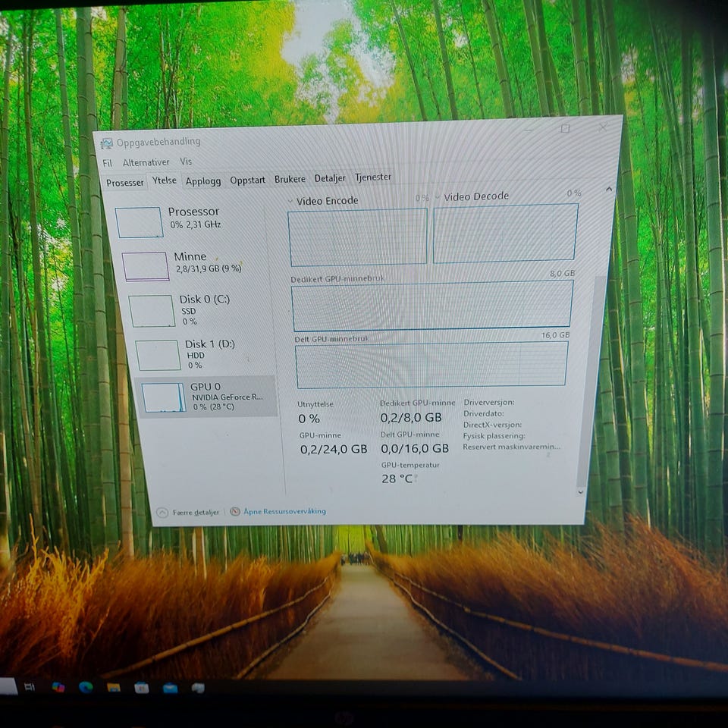Click the Video Decode graph
The height and width of the screenshot is (728, 728).
[x=505, y=233]
